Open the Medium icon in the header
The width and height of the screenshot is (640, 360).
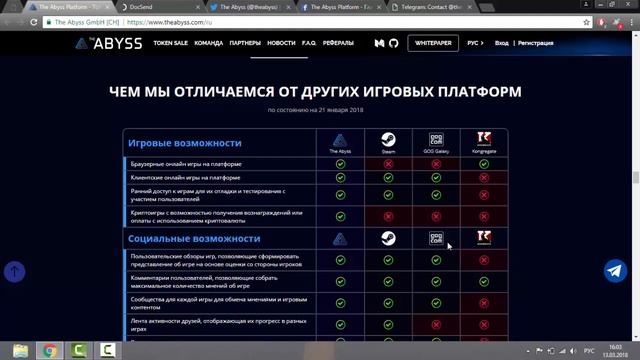coord(379,43)
